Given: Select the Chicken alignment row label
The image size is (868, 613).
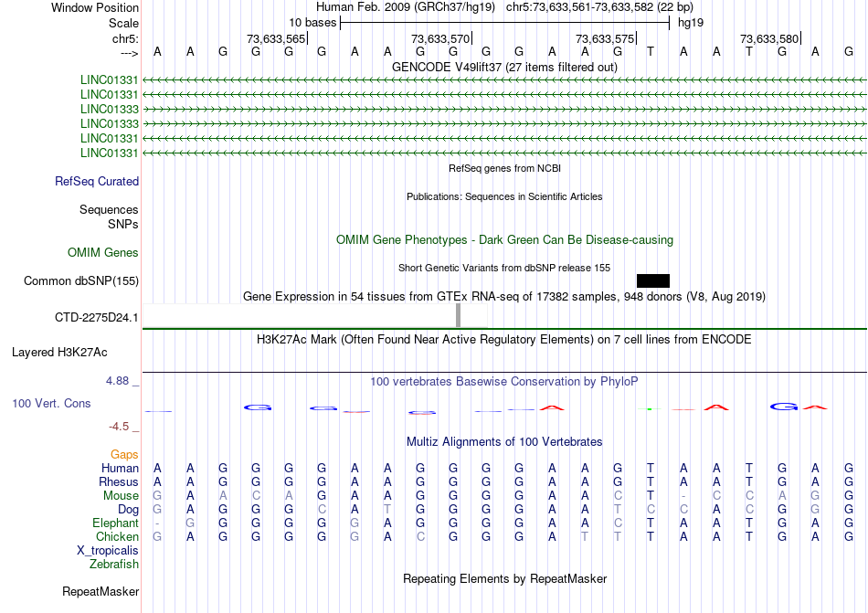Looking at the screenshot, I should pyautogui.click(x=117, y=536).
